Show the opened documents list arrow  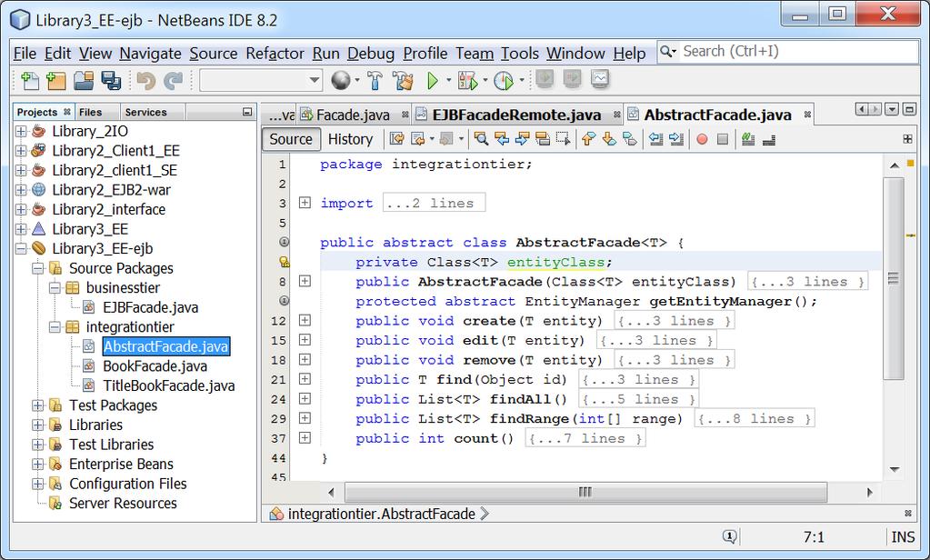point(892,109)
